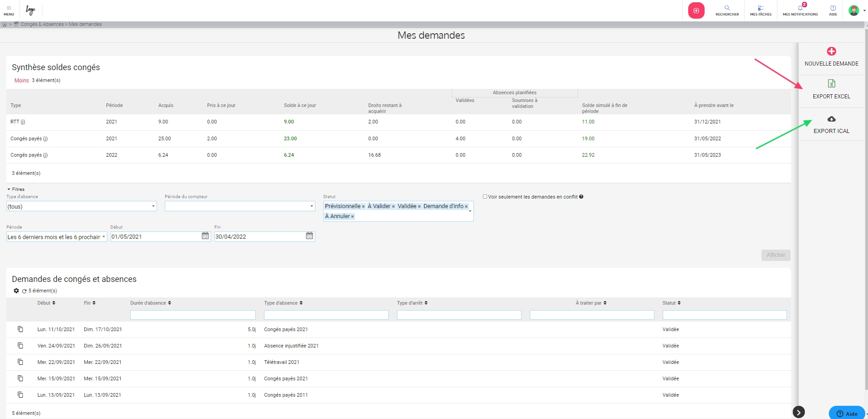Remove the Prévisionnelle status tag
This screenshot has width=868, height=419.
point(363,207)
